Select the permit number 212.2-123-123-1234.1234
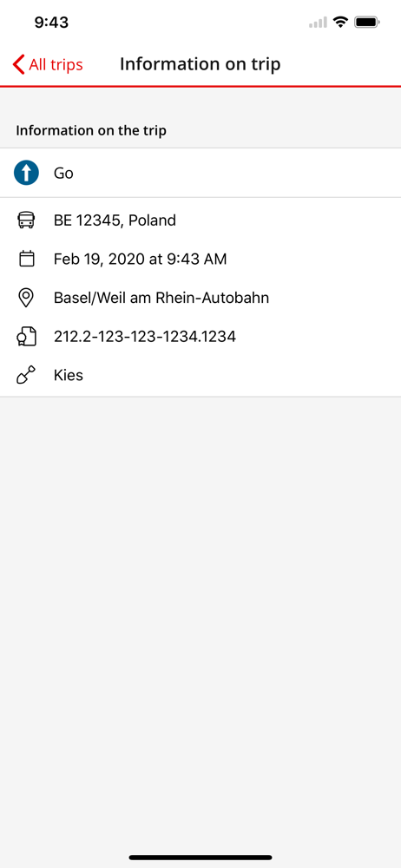401x868 pixels. (x=145, y=337)
